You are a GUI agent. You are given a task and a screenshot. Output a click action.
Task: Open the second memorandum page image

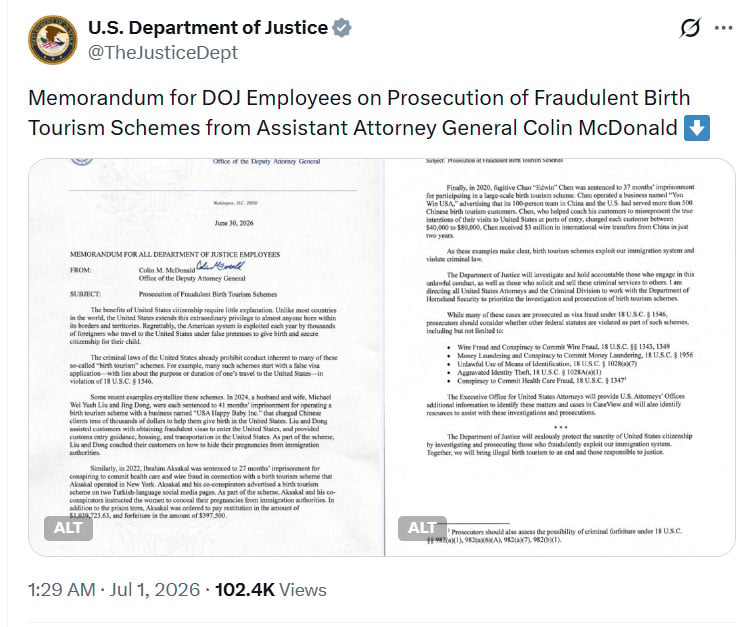click(x=560, y=357)
